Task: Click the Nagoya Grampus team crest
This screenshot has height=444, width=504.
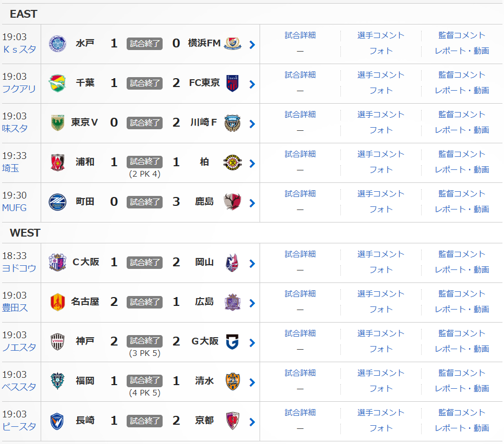Action: [x=57, y=302]
